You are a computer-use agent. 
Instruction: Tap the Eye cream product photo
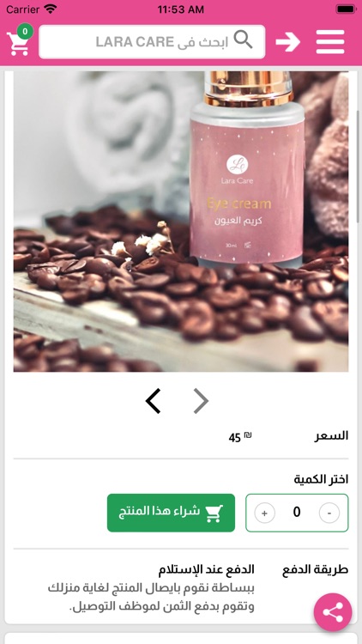(181, 222)
